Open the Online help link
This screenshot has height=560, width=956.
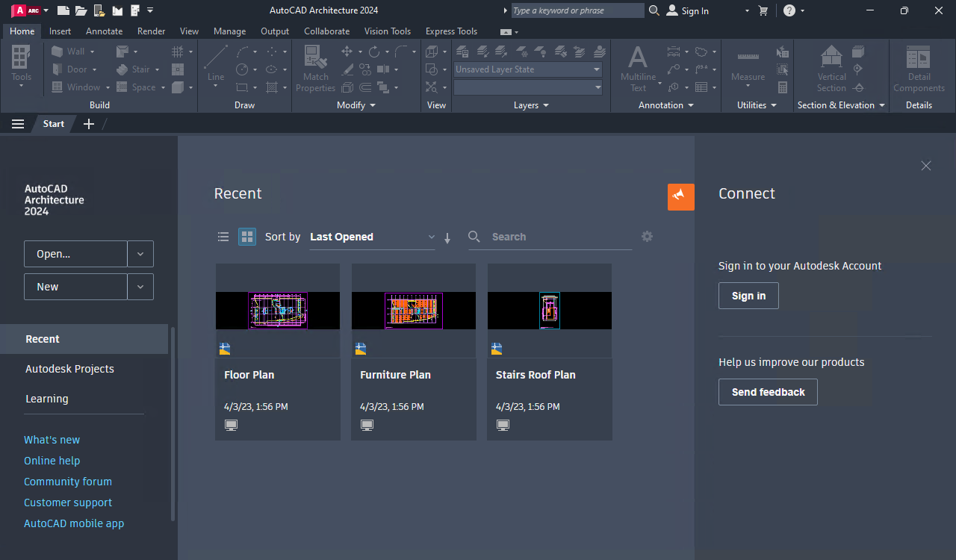click(52, 461)
